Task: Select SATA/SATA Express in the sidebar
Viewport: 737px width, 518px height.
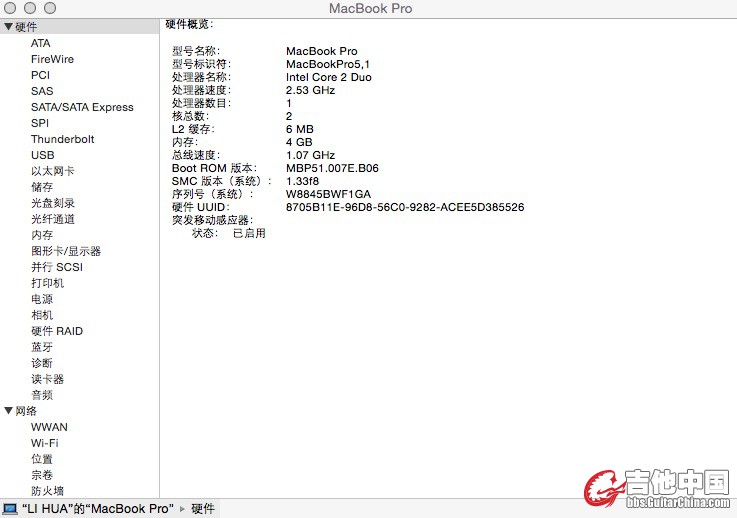Action: coord(81,107)
